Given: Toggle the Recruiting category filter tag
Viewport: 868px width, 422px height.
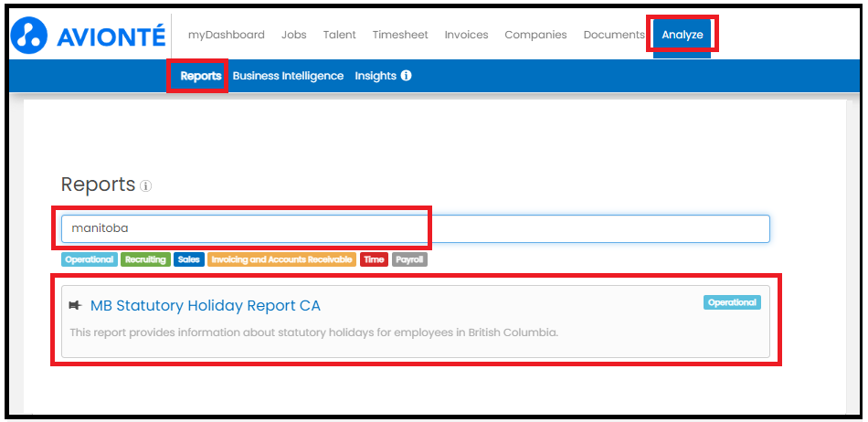Looking at the screenshot, I should click(145, 260).
